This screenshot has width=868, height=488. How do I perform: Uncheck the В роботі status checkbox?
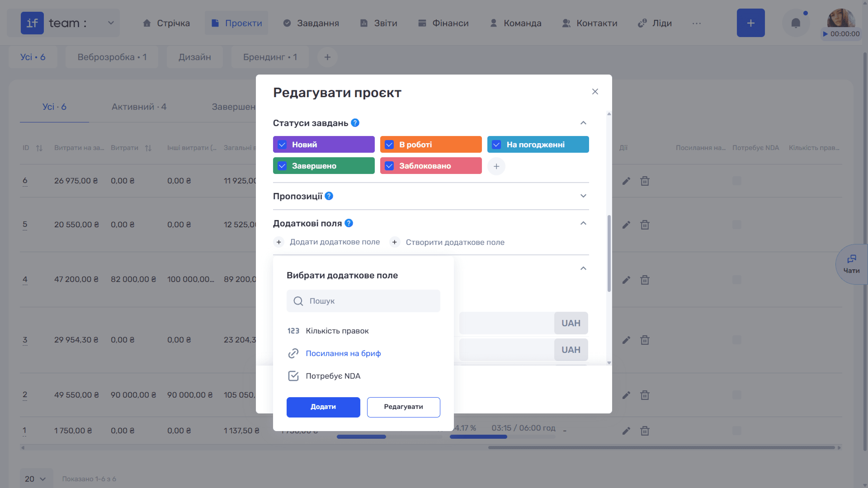[x=389, y=145]
